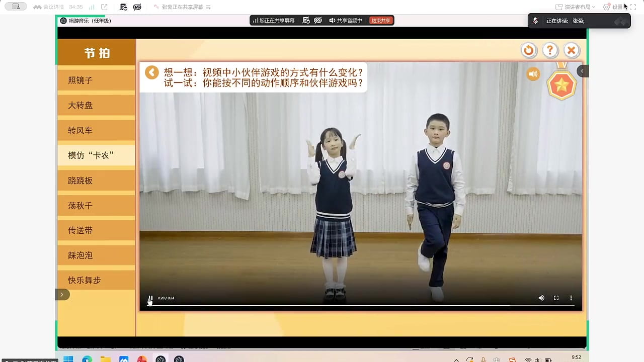The width and height of the screenshot is (644, 362).
Task: Click the crossed-eye icon in the top bar
Action: pos(137,7)
